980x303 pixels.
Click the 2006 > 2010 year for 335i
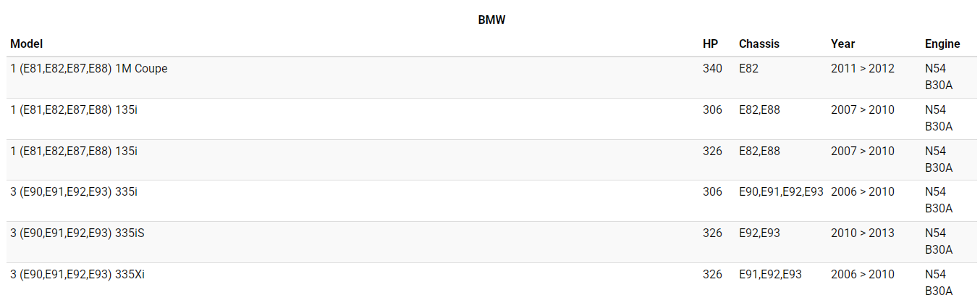(862, 192)
